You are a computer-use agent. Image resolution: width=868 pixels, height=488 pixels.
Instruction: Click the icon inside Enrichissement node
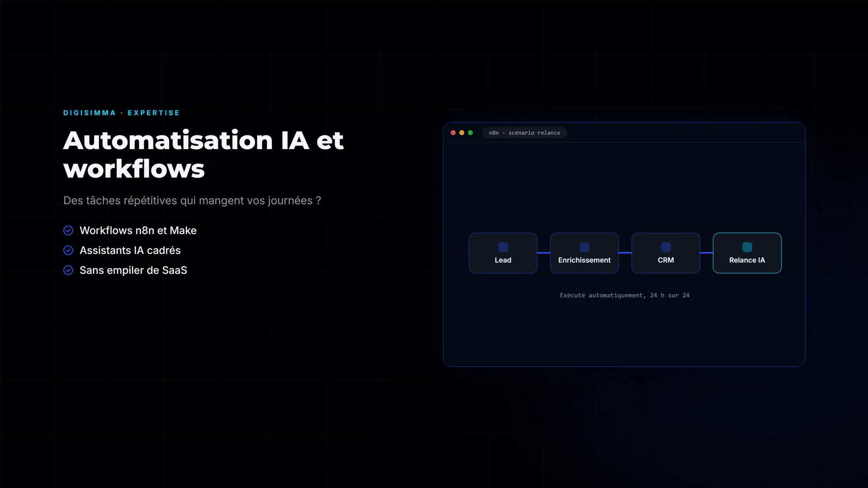(x=584, y=247)
